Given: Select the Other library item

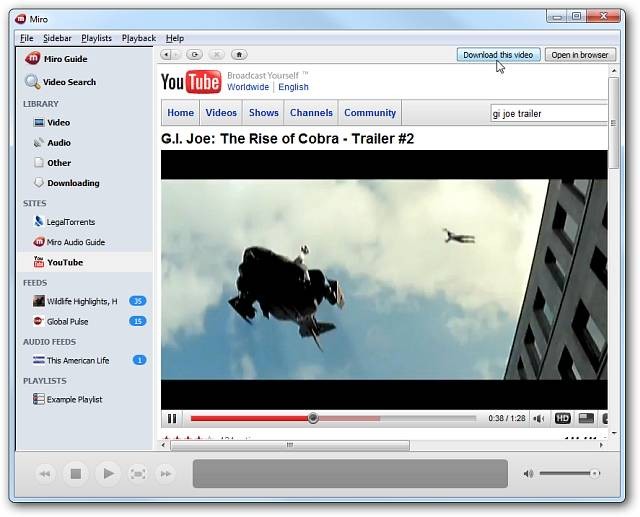Looking at the screenshot, I should pos(52,163).
